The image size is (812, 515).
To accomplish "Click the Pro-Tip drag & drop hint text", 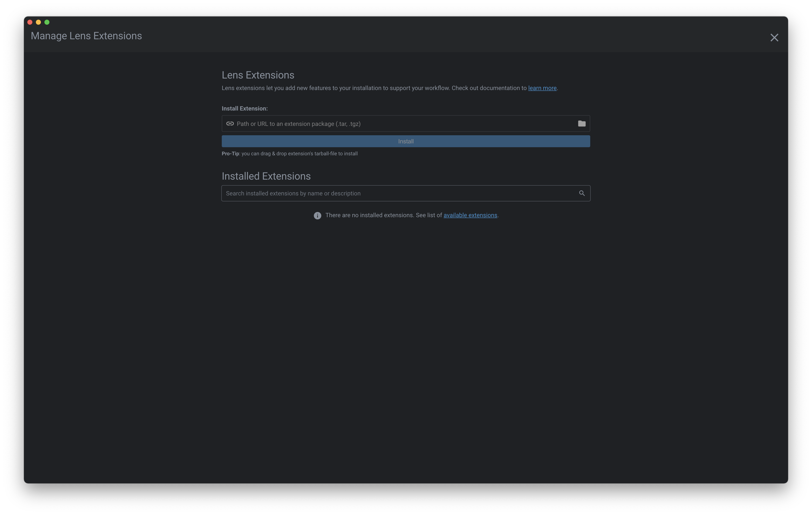I will coord(289,154).
